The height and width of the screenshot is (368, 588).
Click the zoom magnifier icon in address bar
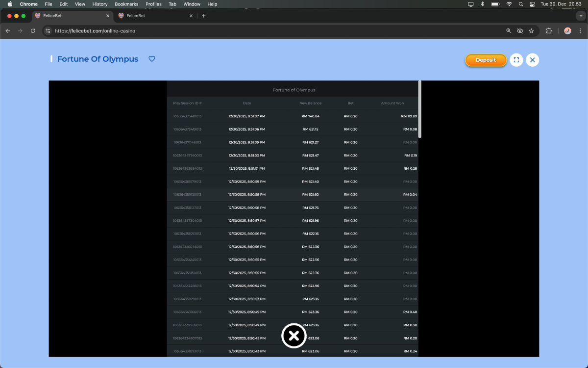[x=509, y=31]
